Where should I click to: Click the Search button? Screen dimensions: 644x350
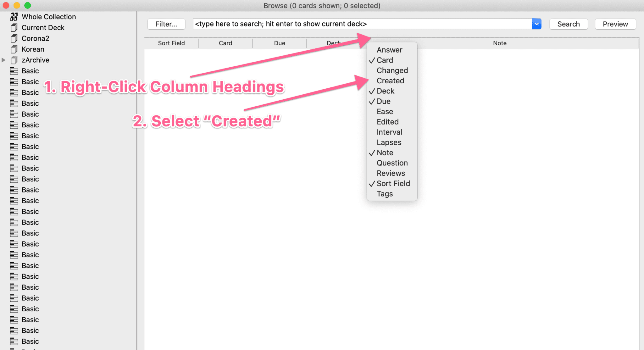point(569,24)
